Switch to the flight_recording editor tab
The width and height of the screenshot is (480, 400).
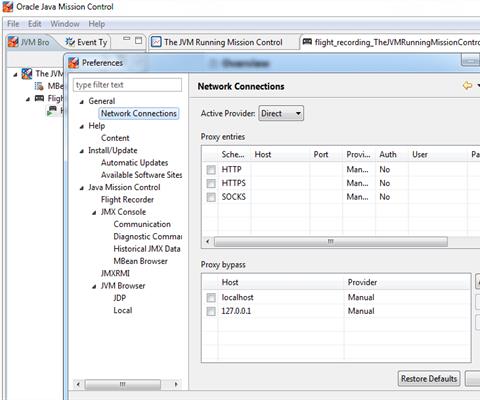point(390,42)
